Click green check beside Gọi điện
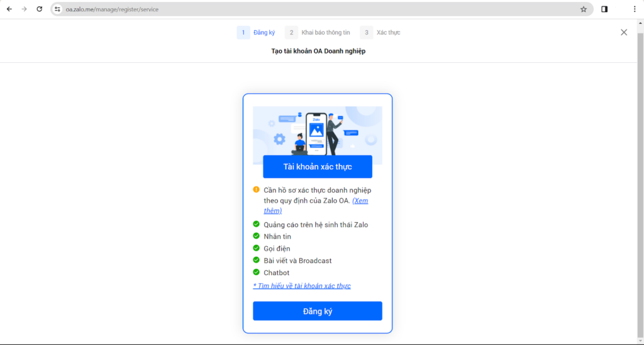 click(257, 248)
